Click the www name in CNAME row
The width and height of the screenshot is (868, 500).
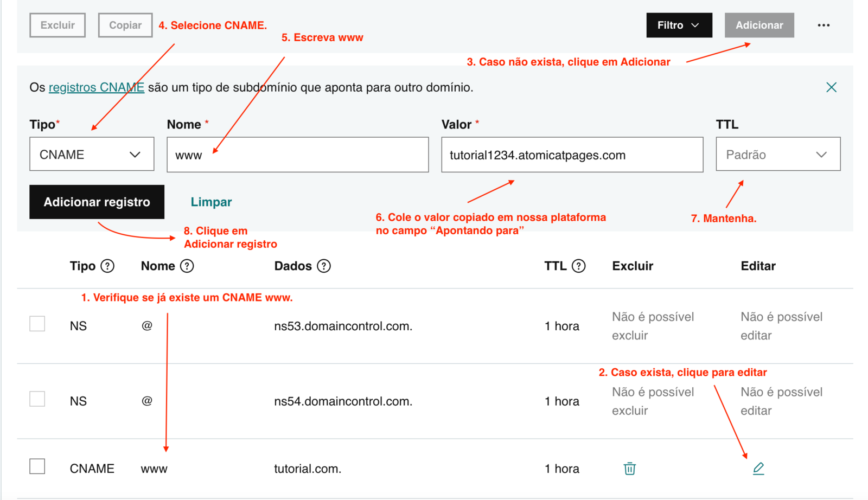tap(154, 469)
